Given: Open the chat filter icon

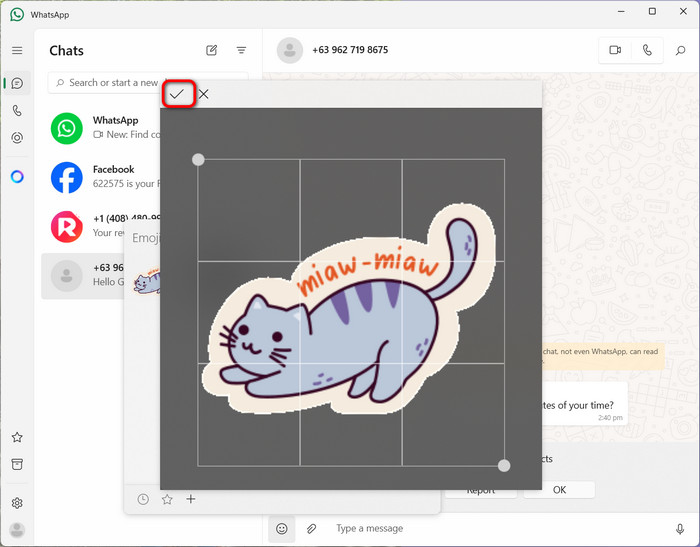Looking at the screenshot, I should tap(241, 50).
